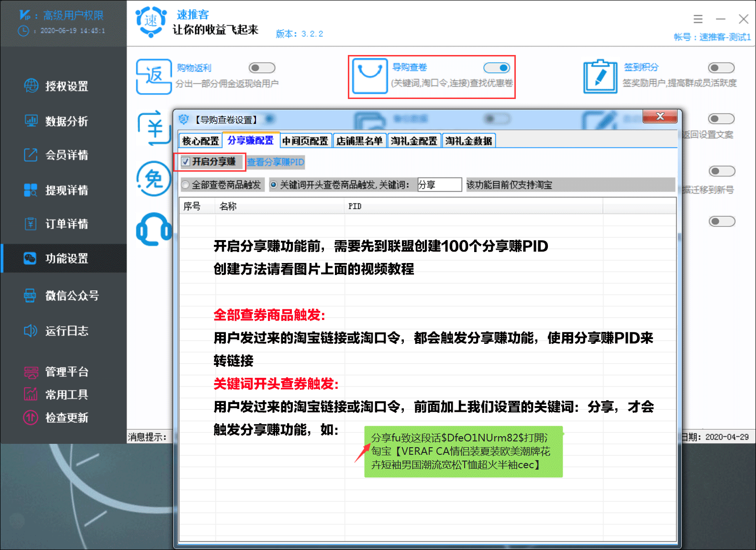Toggle the switch above 迁移到新号
Image resolution: width=756 pixels, height=550 pixels.
(x=722, y=171)
